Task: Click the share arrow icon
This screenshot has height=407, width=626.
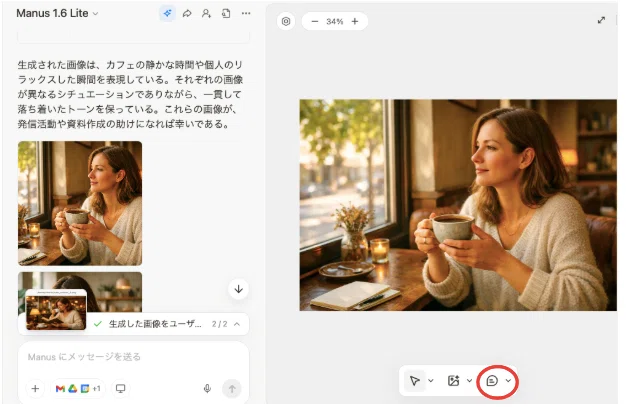Action: click(187, 14)
